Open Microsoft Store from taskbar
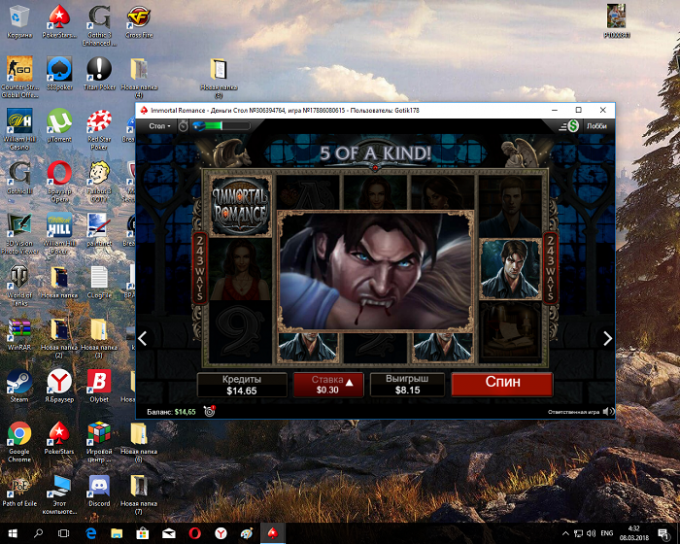Screen dimensions: 680x544 (142, 533)
